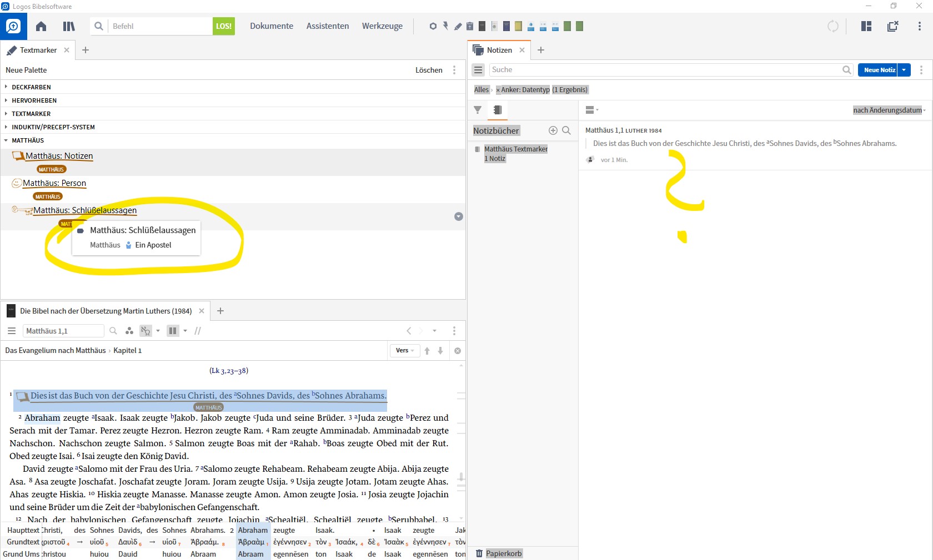
Task: Open interlinear options dropdown arrow
Action: coord(158,331)
